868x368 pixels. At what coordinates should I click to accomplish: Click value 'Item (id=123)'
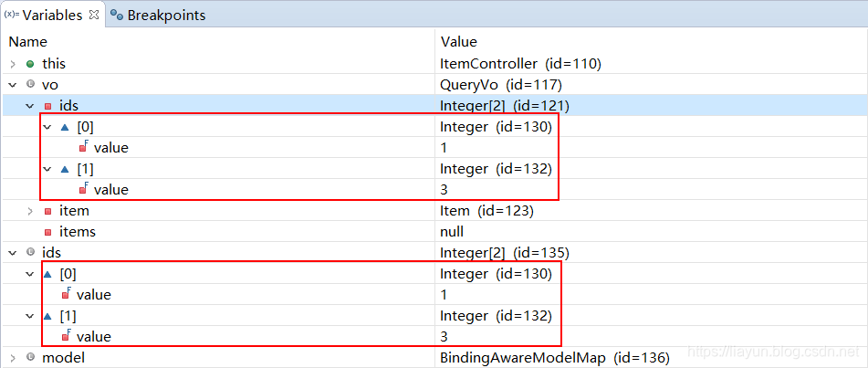pos(486,211)
